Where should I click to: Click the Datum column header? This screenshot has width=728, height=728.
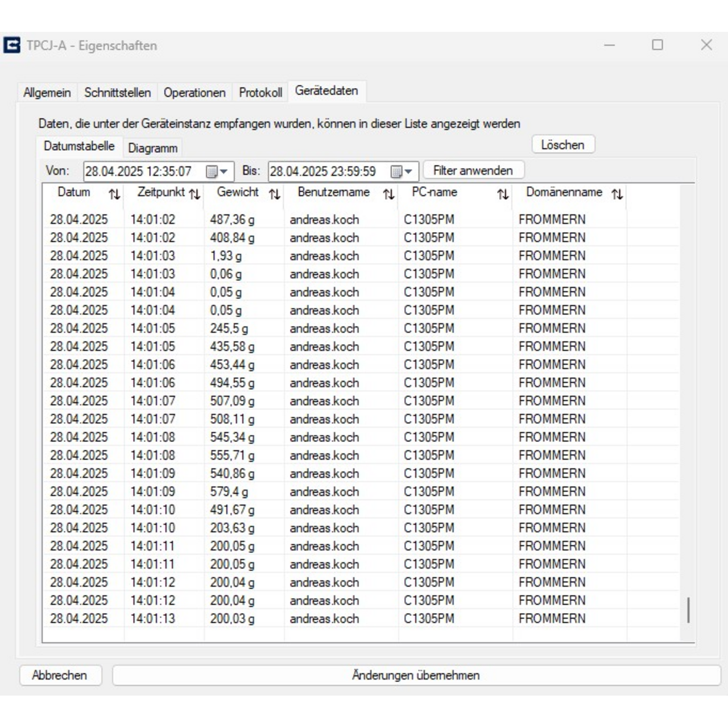(84, 193)
